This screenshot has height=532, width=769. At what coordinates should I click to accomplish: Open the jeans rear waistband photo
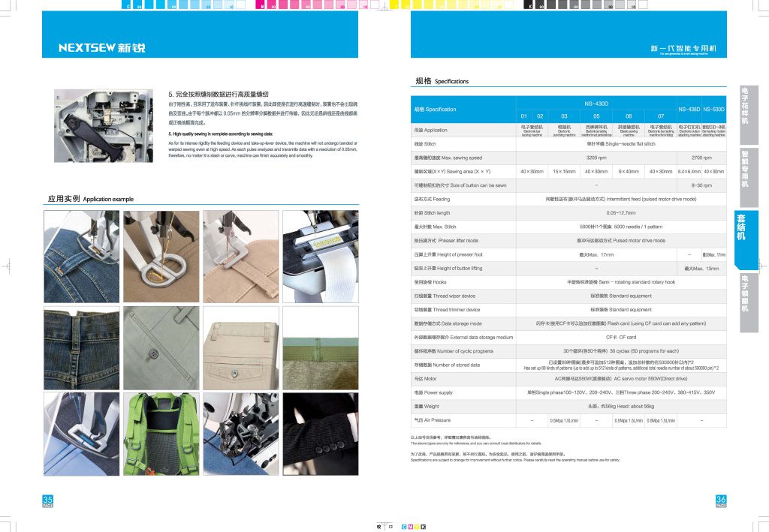point(81,348)
